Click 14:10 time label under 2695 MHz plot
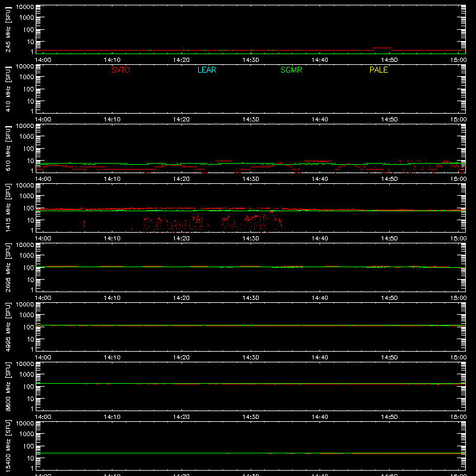 pos(112,298)
